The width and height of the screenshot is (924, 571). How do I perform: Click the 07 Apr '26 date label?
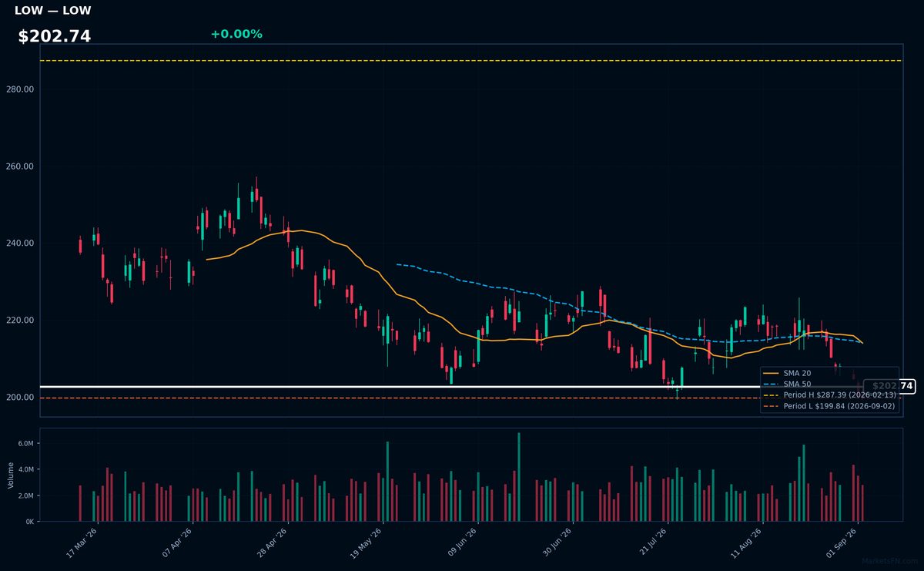[177, 542]
